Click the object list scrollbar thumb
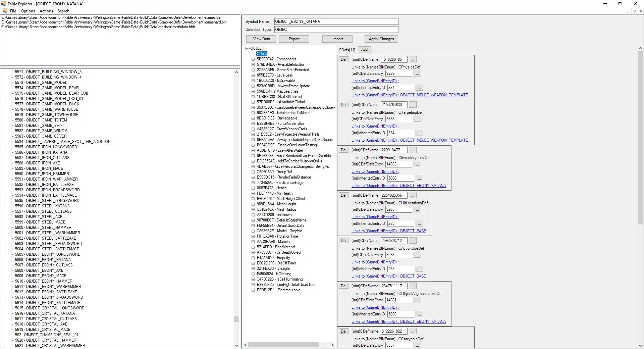The image size is (644, 349). [x=236, y=319]
